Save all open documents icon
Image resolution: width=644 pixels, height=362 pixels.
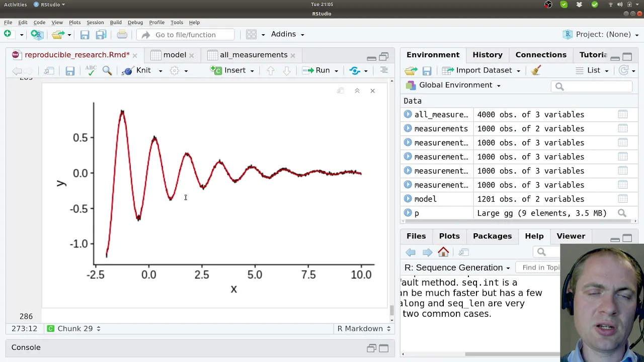(x=101, y=34)
